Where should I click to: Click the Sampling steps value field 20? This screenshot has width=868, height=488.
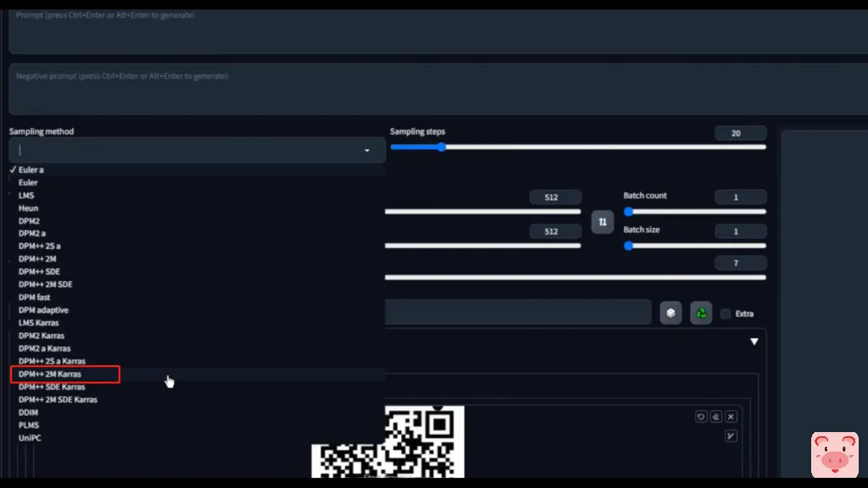(740, 133)
